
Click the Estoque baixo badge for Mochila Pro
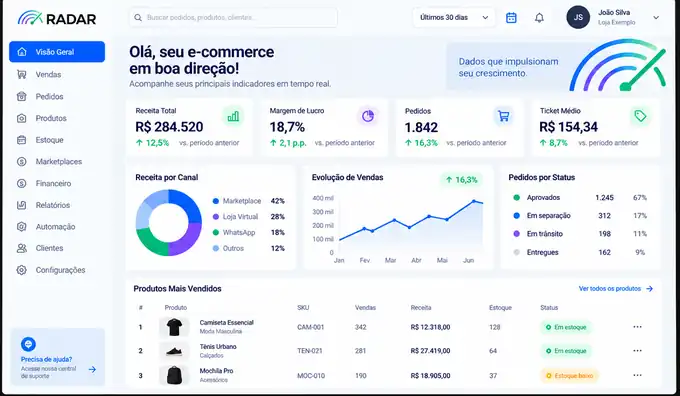click(x=569, y=375)
